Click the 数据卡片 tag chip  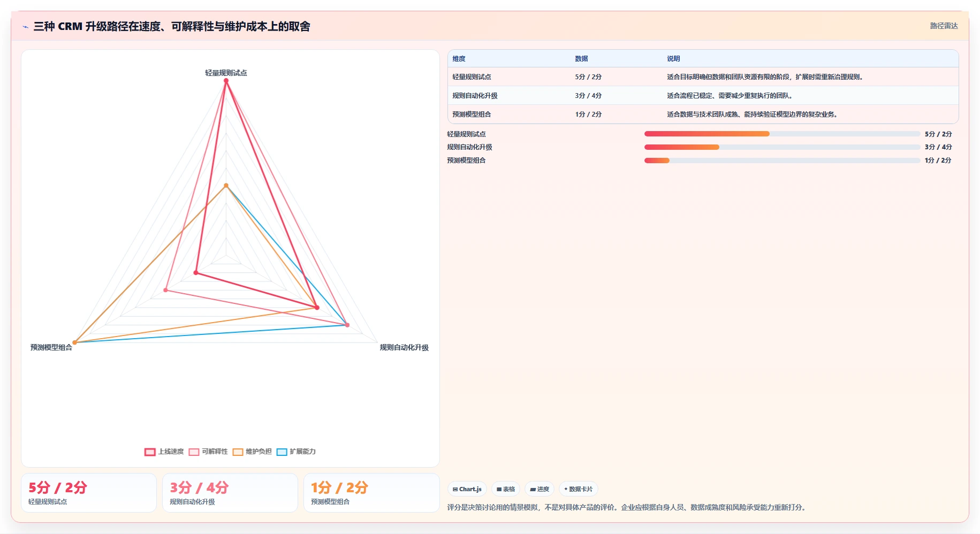(x=578, y=489)
